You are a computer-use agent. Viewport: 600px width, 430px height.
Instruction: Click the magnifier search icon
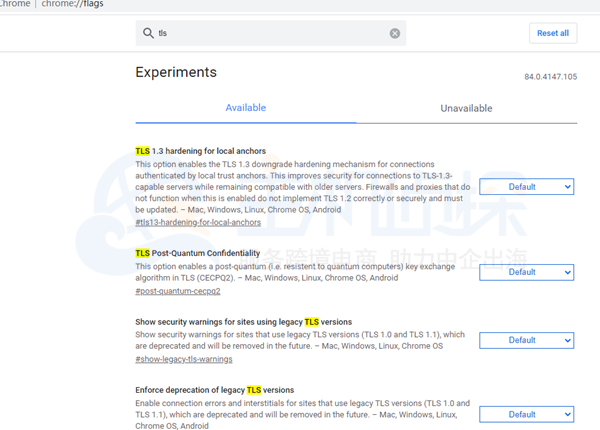point(149,33)
